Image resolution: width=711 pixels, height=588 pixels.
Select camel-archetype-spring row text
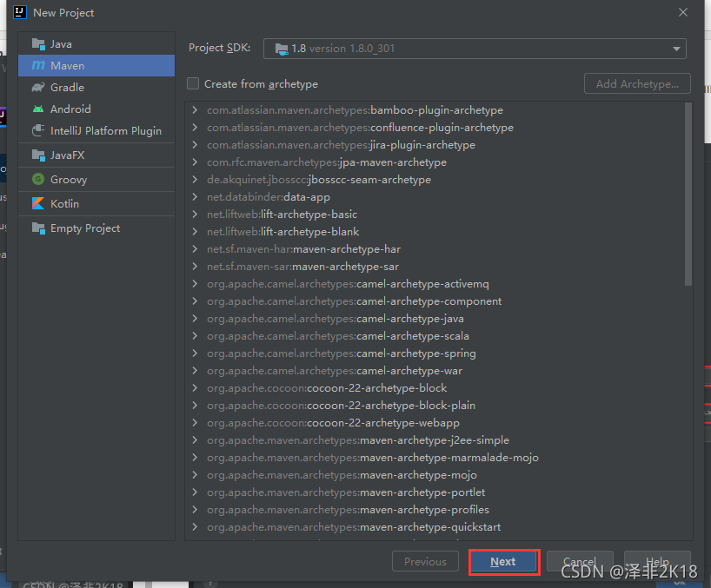(x=342, y=353)
